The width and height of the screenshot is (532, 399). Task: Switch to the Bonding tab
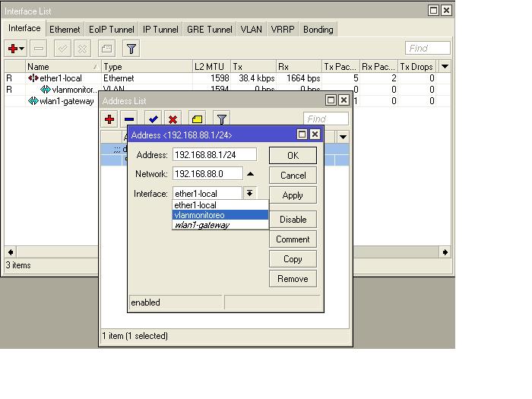[318, 30]
